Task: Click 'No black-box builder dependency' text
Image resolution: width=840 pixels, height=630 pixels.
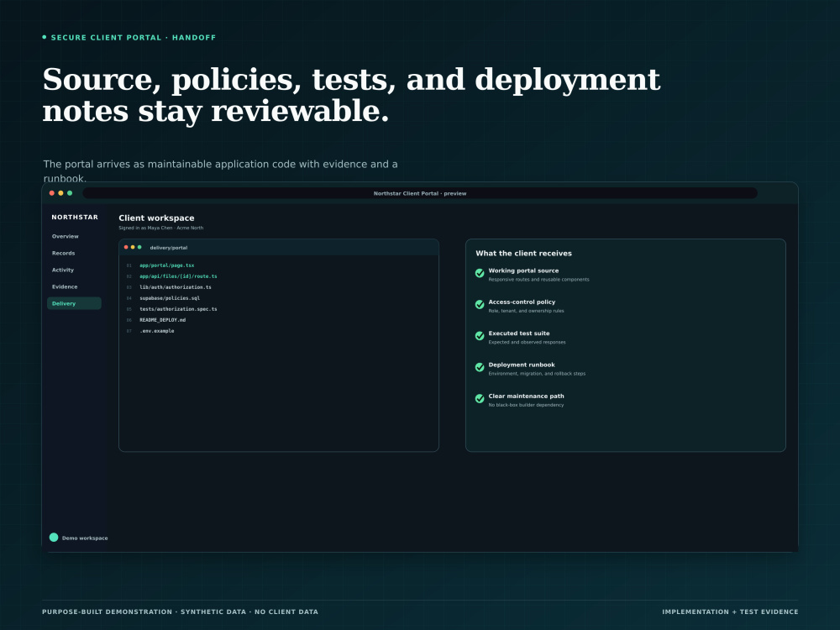Action: click(x=526, y=405)
